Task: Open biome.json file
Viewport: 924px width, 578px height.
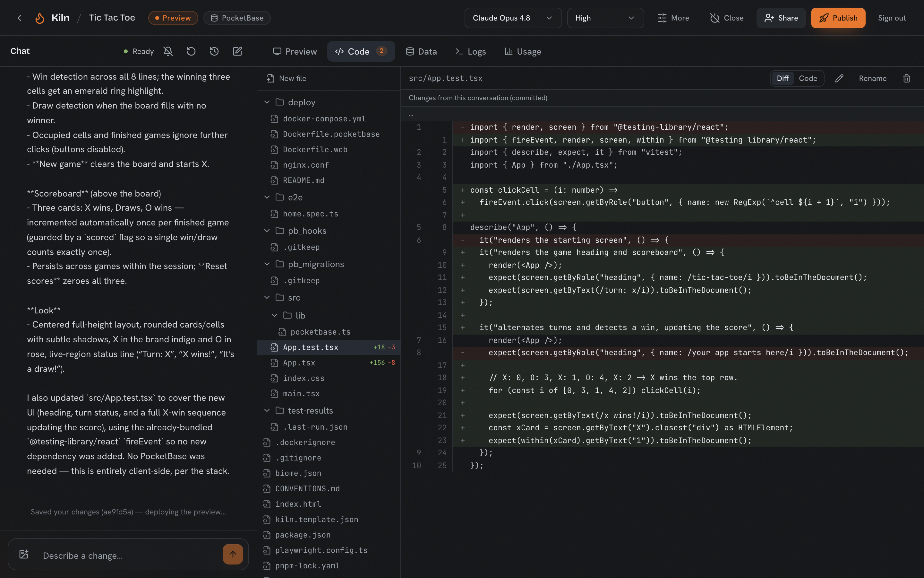Action: [x=298, y=473]
